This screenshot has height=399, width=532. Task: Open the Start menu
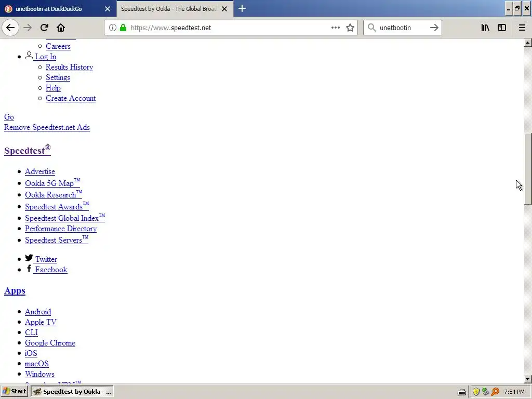click(15, 392)
